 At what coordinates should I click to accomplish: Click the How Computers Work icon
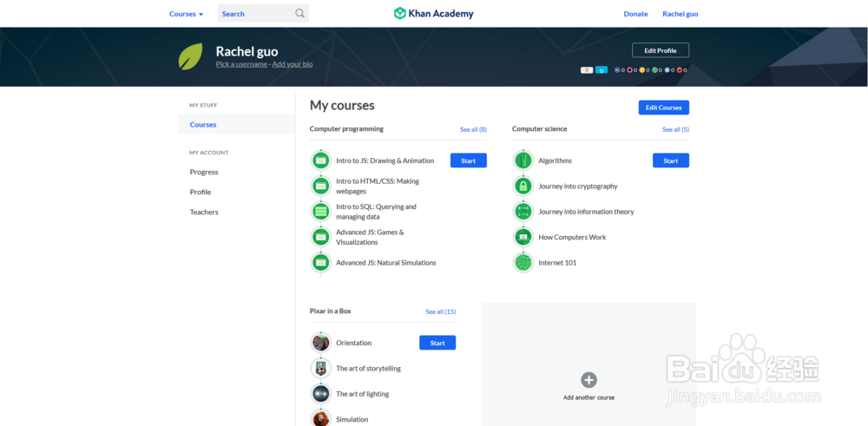coord(523,237)
